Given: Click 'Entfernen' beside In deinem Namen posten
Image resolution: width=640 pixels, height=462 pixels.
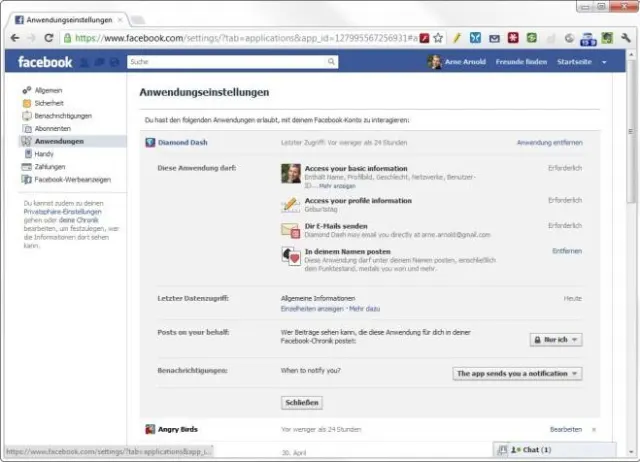Looking at the screenshot, I should (x=567, y=251).
